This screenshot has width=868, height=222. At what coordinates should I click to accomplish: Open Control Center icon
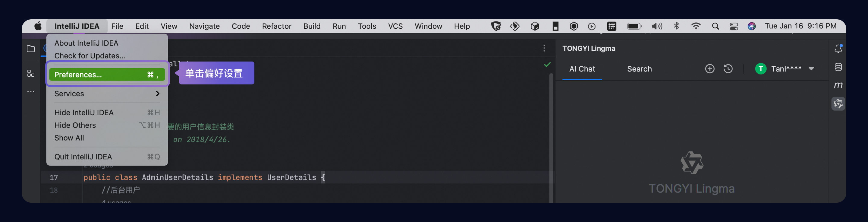(x=734, y=26)
